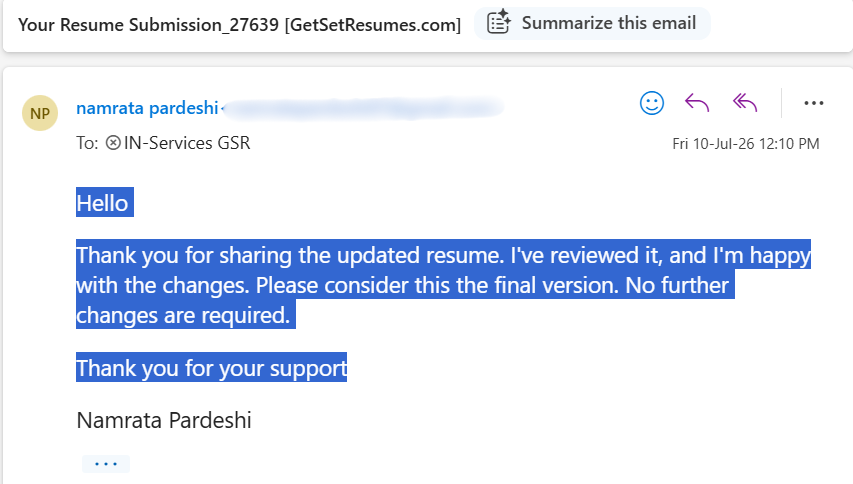The height and width of the screenshot is (484, 853).
Task: Reply all using the double arrow icon
Action: click(x=745, y=103)
